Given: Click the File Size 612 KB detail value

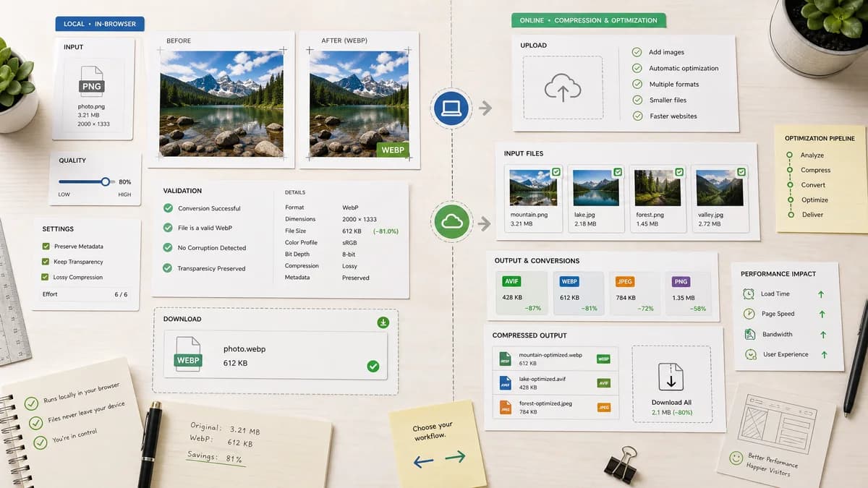Looking at the screenshot, I should (352, 231).
